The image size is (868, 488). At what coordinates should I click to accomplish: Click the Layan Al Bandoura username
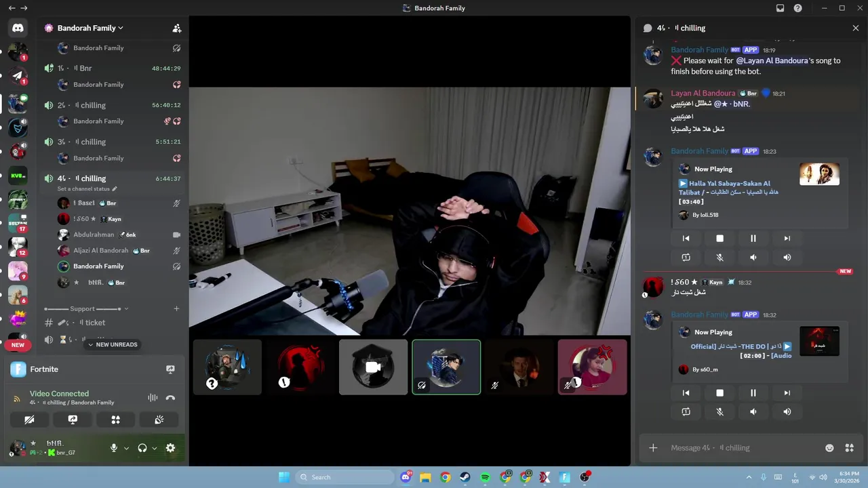(703, 94)
